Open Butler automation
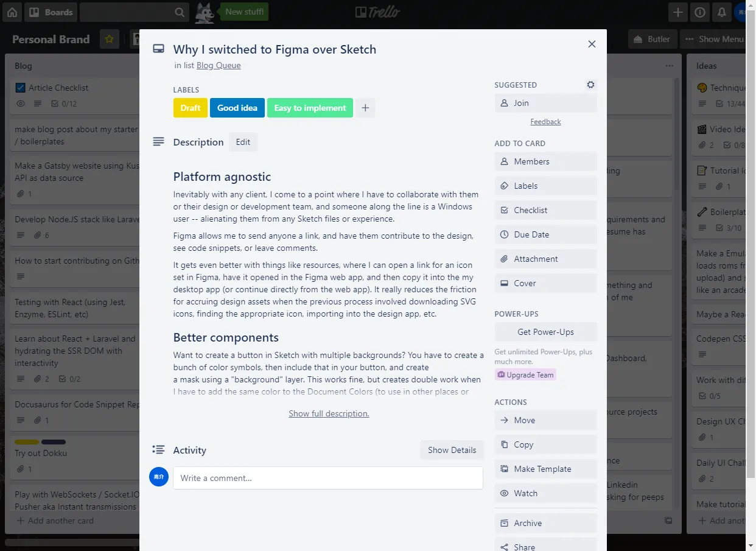Viewport: 756px width, 551px height. (x=652, y=39)
